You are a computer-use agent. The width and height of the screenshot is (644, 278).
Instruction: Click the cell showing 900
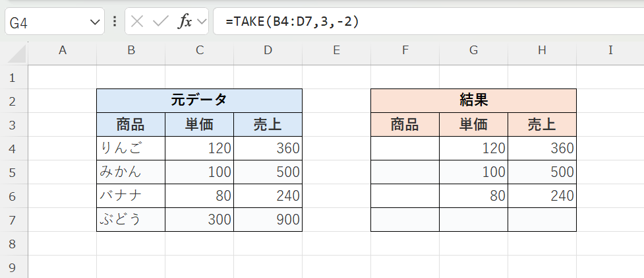point(268,219)
